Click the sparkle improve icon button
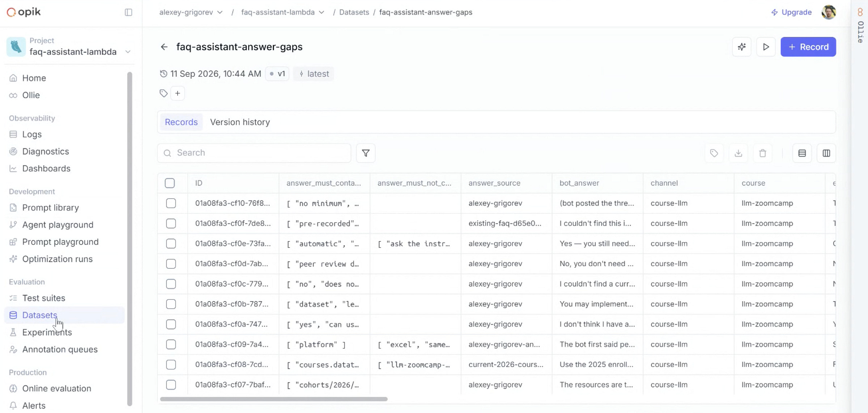 click(742, 47)
